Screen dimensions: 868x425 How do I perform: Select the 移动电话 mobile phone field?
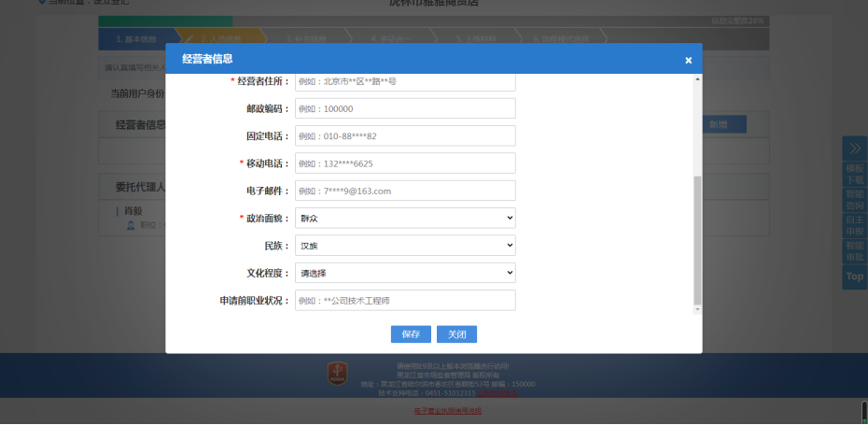(x=405, y=163)
